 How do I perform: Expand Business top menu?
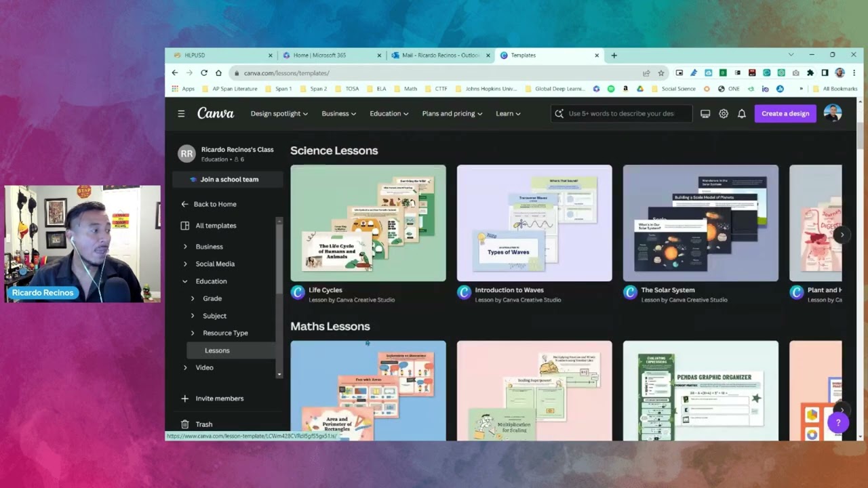(339, 114)
